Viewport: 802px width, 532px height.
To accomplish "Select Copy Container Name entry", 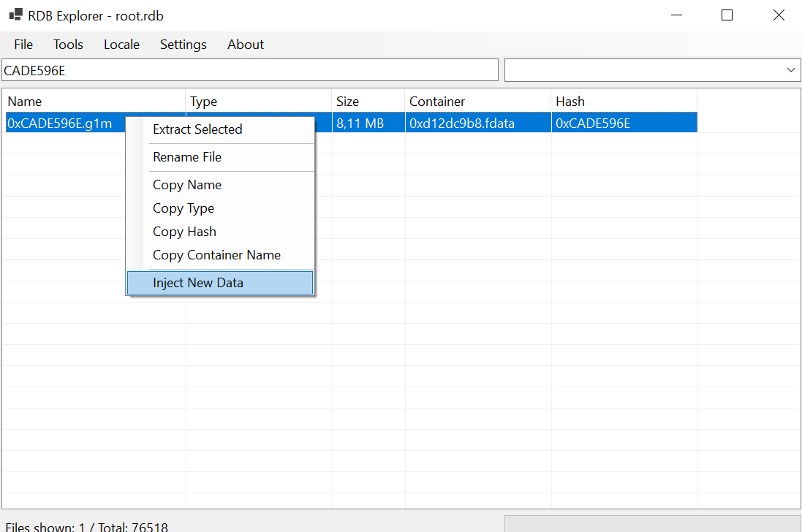I will tap(220, 255).
